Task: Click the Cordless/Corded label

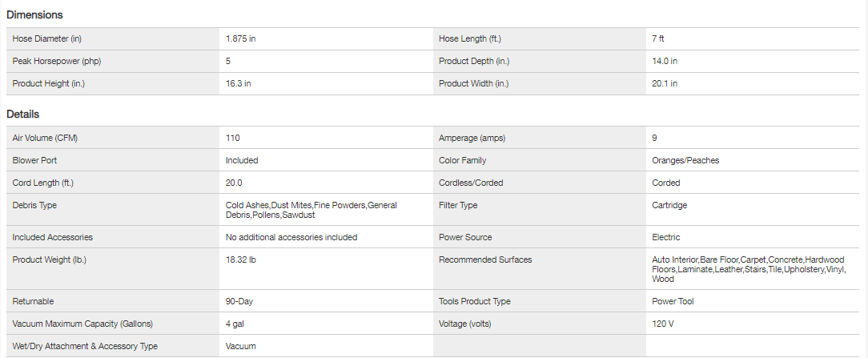Action: coord(471,183)
